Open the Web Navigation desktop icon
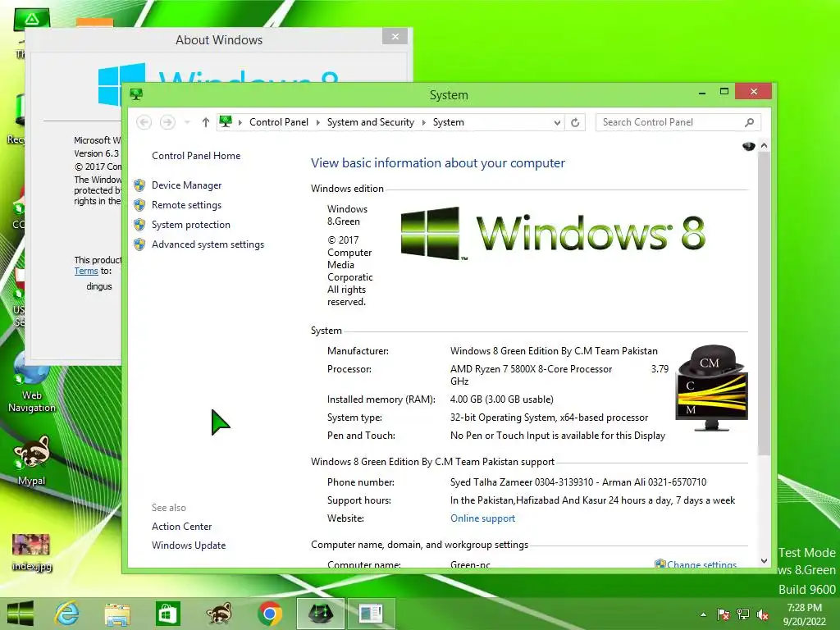 [32, 383]
